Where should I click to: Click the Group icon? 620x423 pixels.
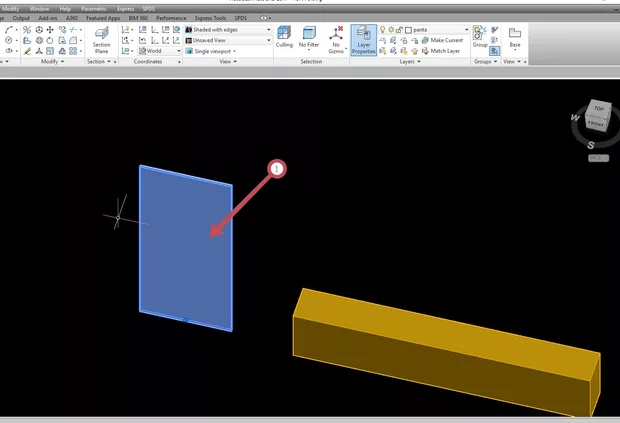(480, 37)
